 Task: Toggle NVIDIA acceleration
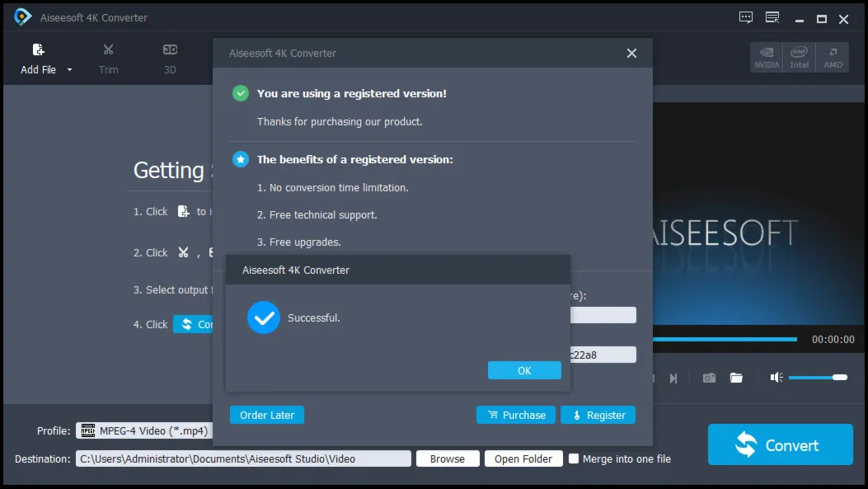(x=767, y=58)
